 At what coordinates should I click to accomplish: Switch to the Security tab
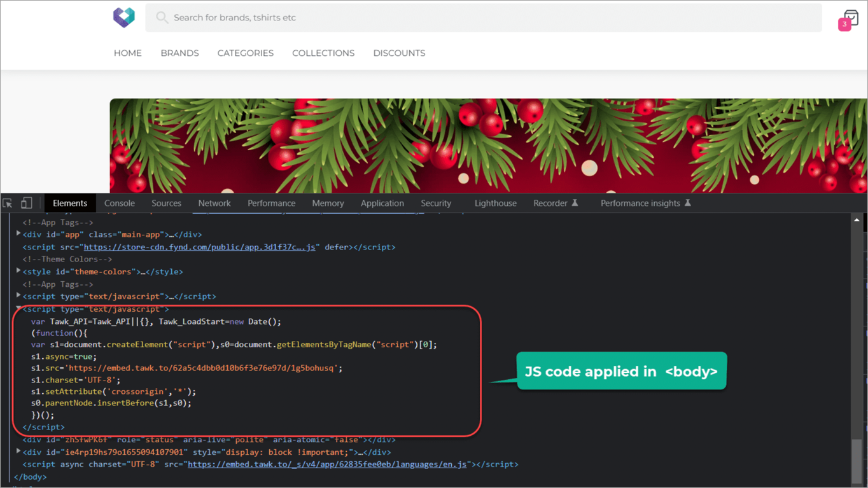tap(436, 203)
